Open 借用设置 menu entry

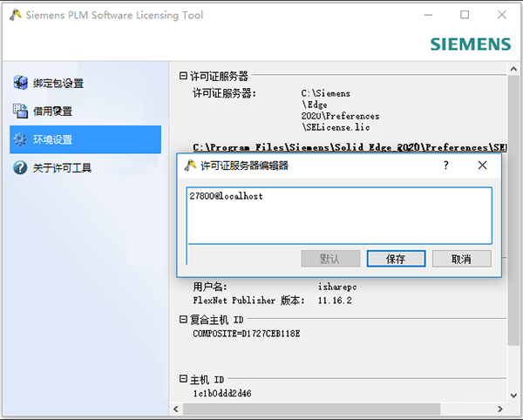(x=85, y=111)
